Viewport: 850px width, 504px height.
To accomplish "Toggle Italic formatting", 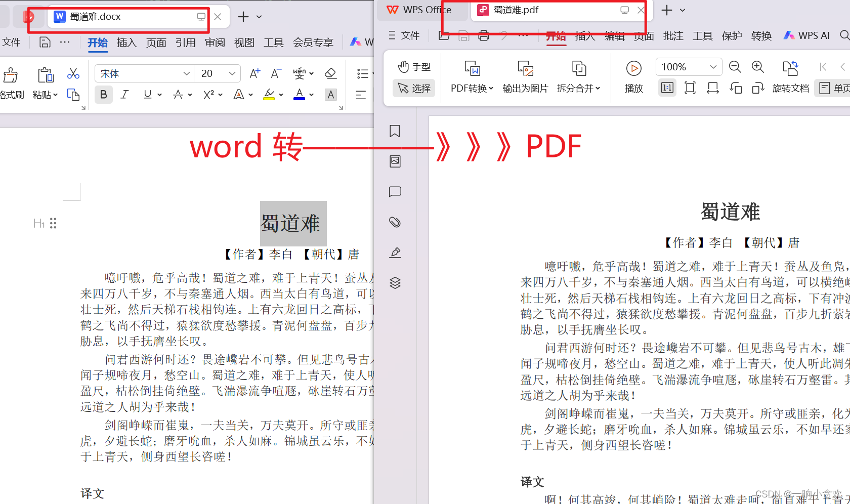I will (124, 95).
